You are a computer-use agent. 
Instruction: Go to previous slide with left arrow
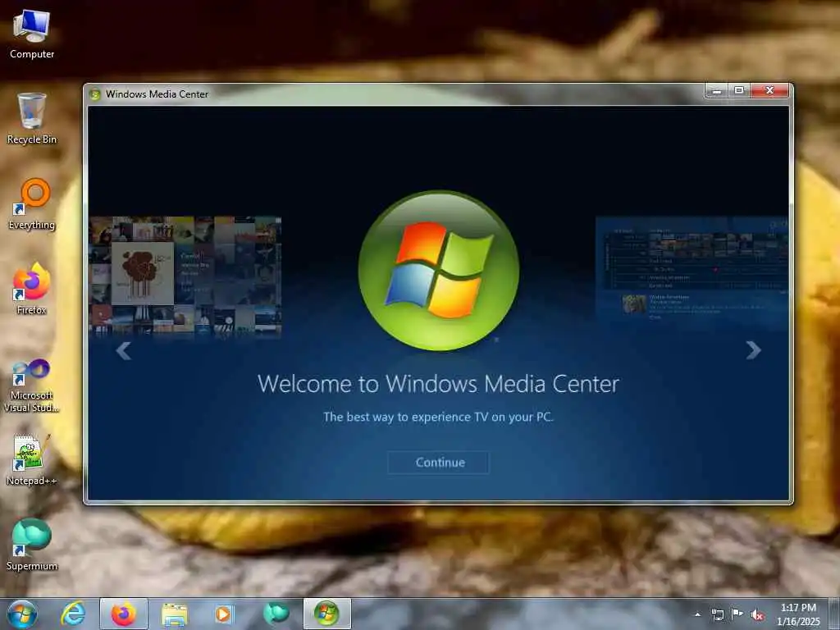(124, 351)
